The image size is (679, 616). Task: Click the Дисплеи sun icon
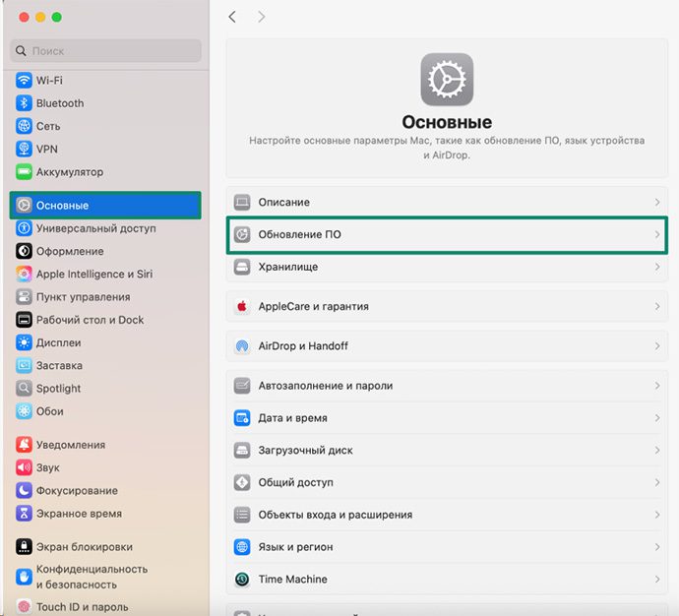pos(24,342)
